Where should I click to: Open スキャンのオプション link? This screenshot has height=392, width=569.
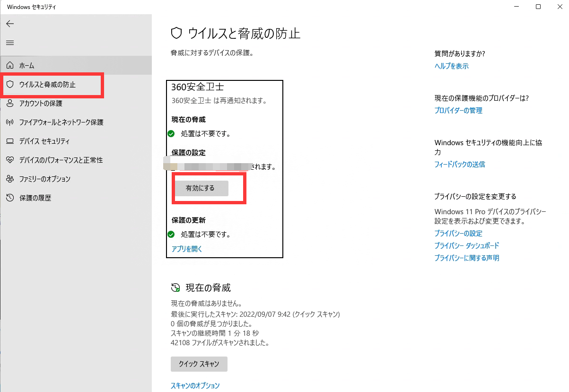(195, 386)
